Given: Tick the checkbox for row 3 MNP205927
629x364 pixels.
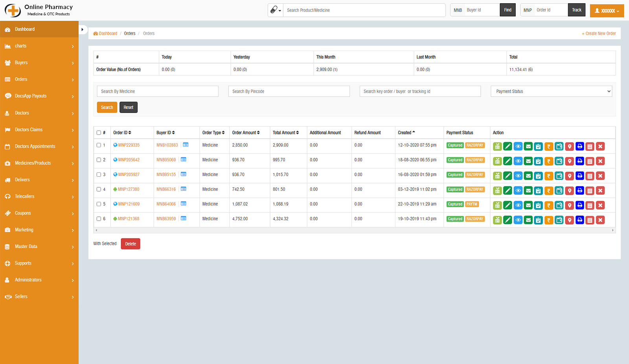Looking at the screenshot, I should tap(99, 174).
